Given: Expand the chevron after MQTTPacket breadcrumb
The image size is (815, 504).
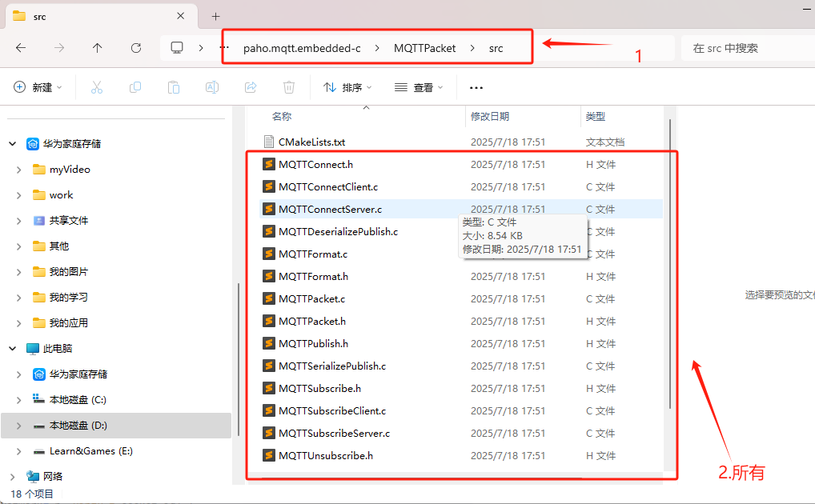Looking at the screenshot, I should (472, 48).
